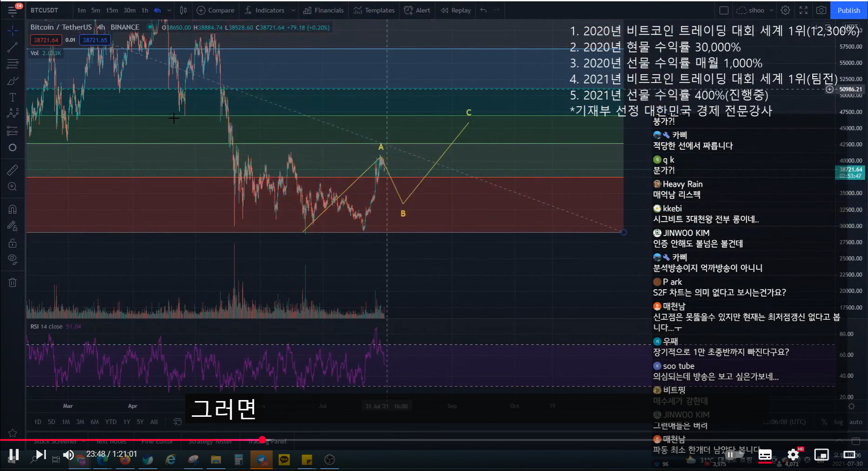Viewport: 868px width, 471px height.
Task: Set date range to 1D
Action: (x=37, y=422)
